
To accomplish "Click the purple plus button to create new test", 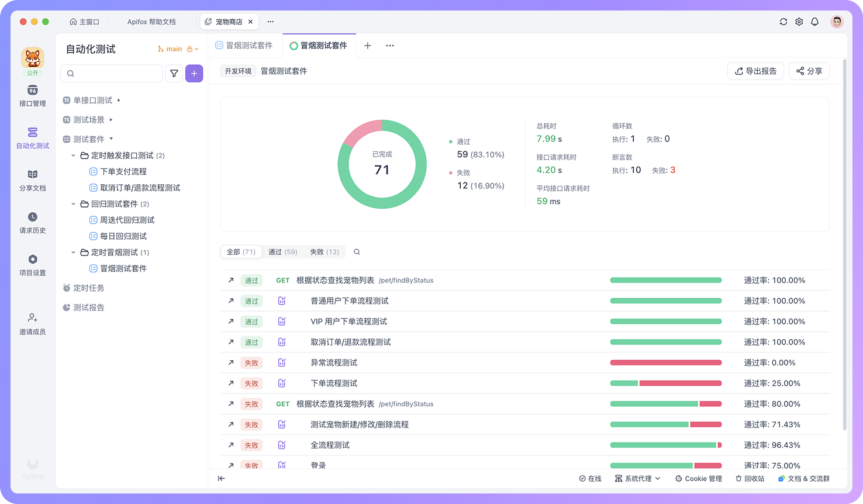I will coord(194,74).
